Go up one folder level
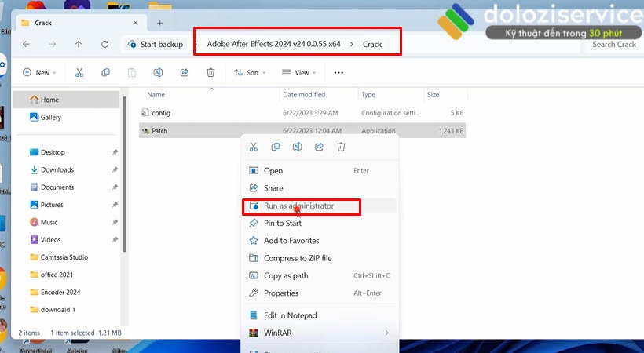Image resolution: width=644 pixels, height=353 pixels. (79, 45)
